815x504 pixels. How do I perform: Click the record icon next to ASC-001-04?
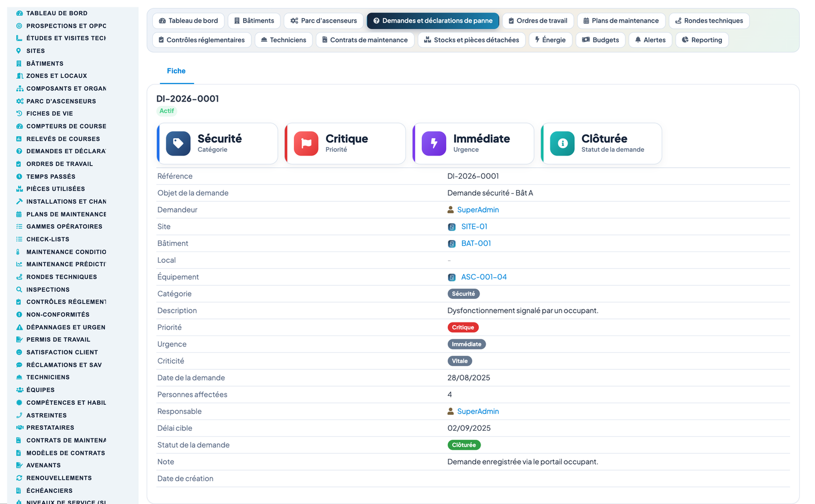coord(452,277)
